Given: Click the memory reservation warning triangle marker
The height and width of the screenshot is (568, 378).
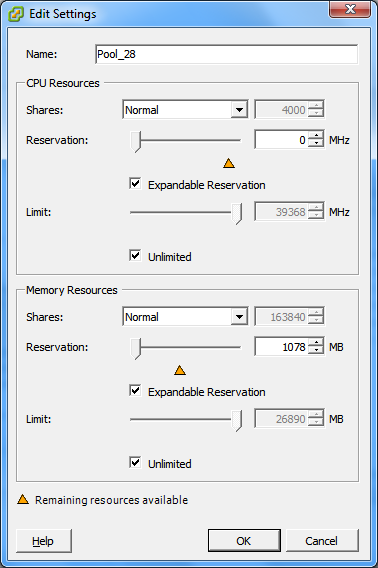Looking at the screenshot, I should click(x=180, y=371).
